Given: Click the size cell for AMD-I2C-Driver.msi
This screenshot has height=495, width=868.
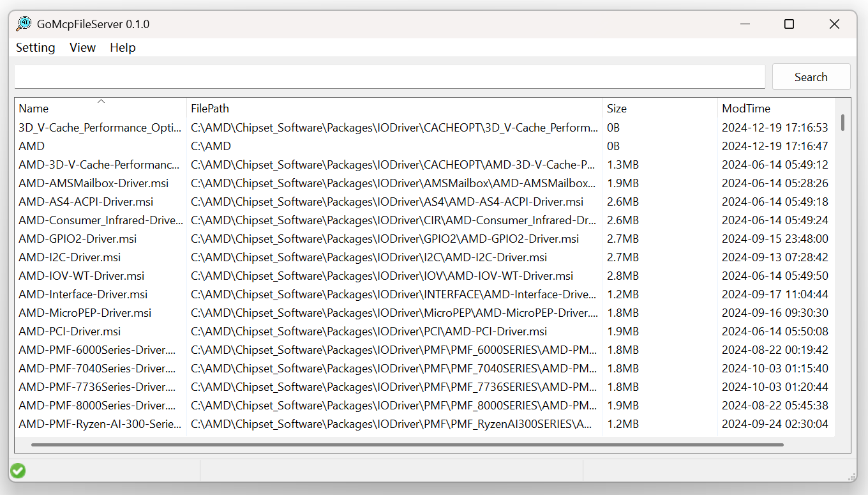Looking at the screenshot, I should tap(623, 257).
